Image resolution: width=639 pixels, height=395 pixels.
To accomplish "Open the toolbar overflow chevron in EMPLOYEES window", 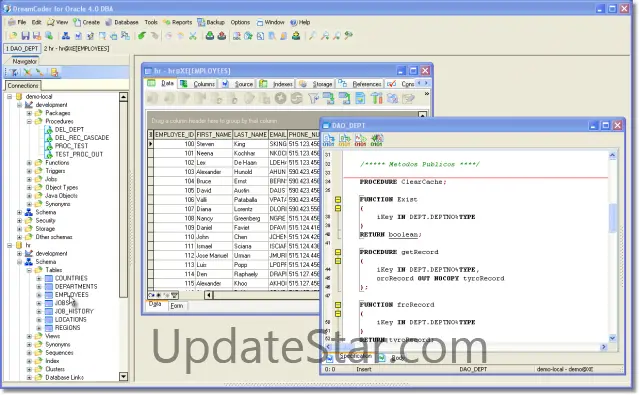I will [426, 94].
